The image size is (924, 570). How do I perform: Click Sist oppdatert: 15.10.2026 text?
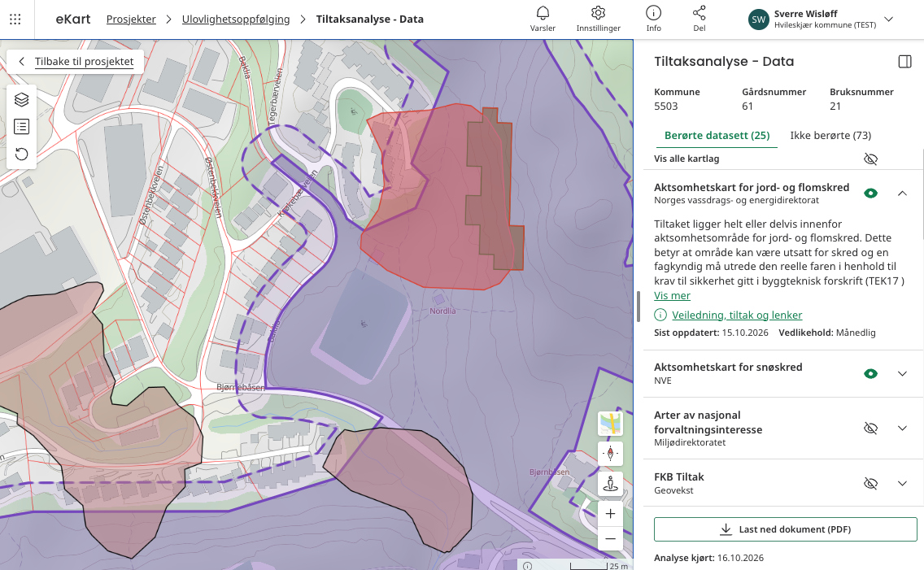711,333
